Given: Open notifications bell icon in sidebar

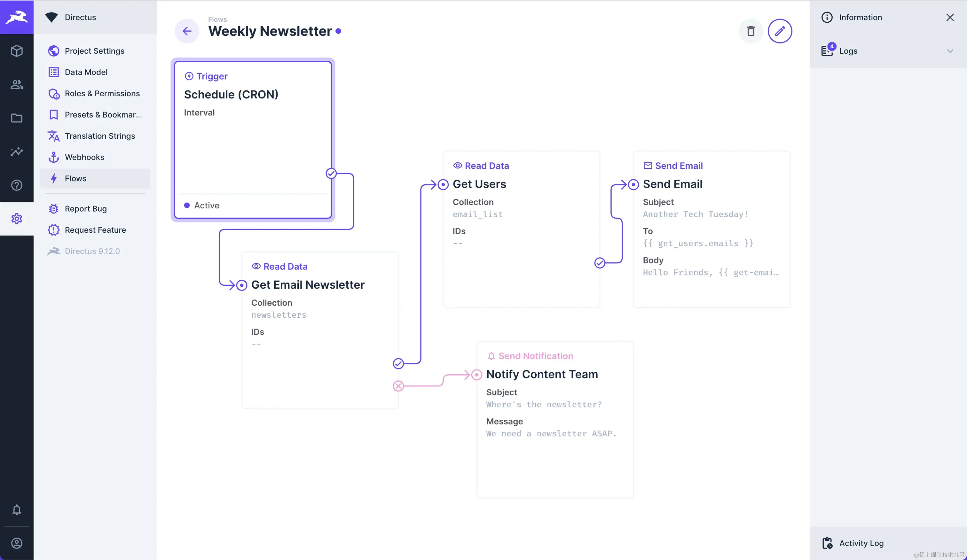Looking at the screenshot, I should pyautogui.click(x=17, y=509).
